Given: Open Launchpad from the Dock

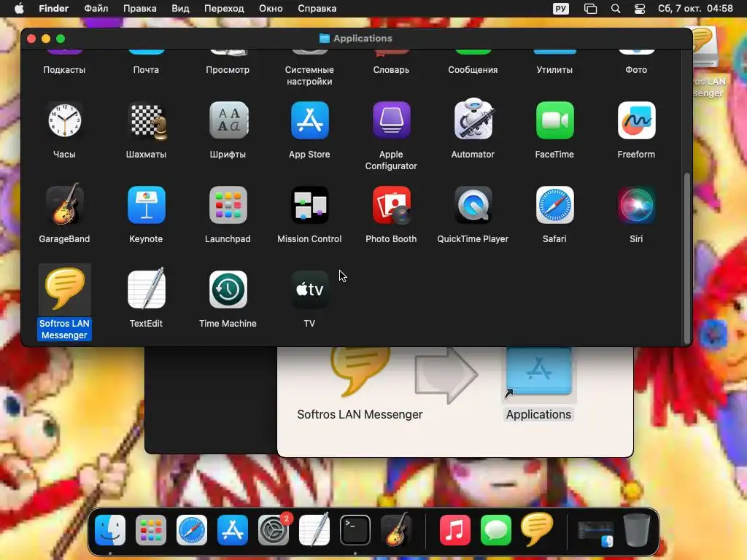Looking at the screenshot, I should click(x=150, y=530).
